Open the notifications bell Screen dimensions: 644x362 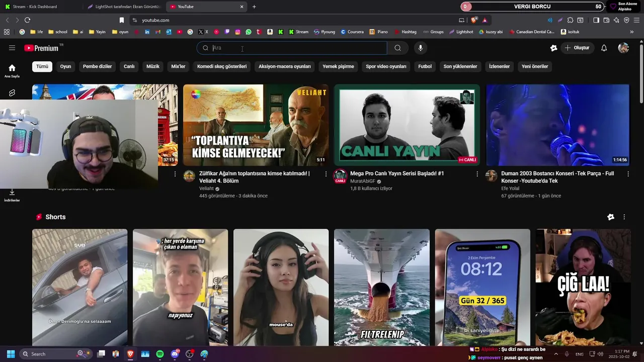(604, 48)
